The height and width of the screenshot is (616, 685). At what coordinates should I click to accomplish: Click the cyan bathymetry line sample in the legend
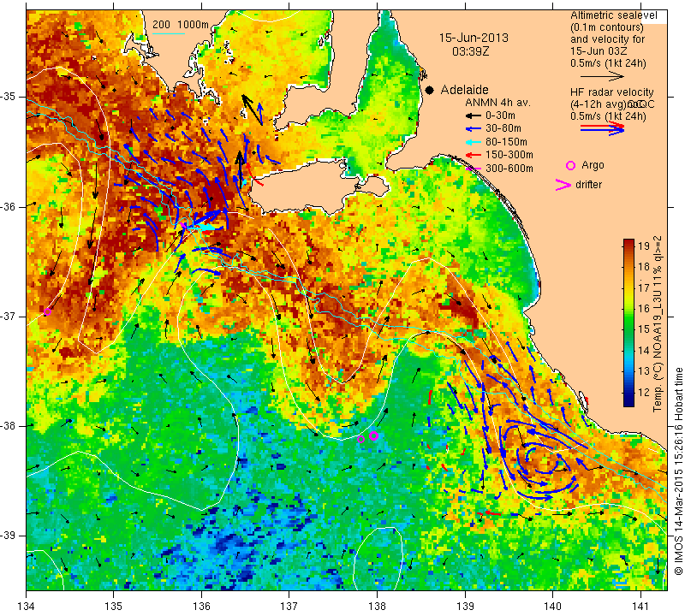coord(169,33)
